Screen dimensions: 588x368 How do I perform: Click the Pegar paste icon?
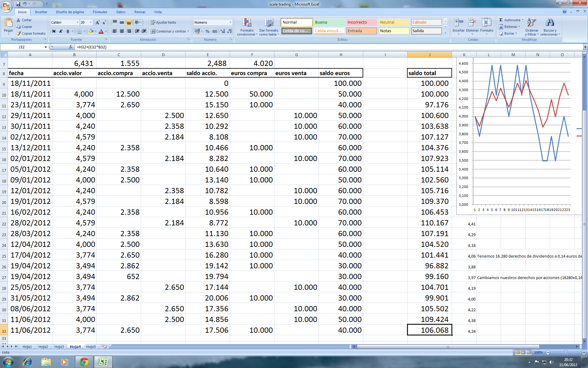click(8, 23)
